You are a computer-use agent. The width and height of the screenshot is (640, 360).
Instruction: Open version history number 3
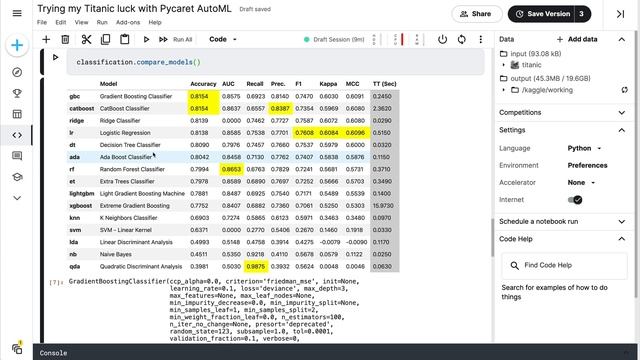[x=582, y=14]
